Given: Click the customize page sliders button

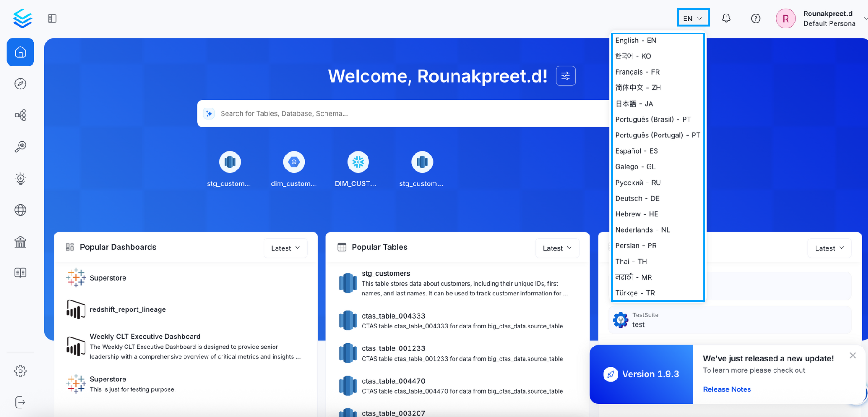Looking at the screenshot, I should click(x=565, y=76).
